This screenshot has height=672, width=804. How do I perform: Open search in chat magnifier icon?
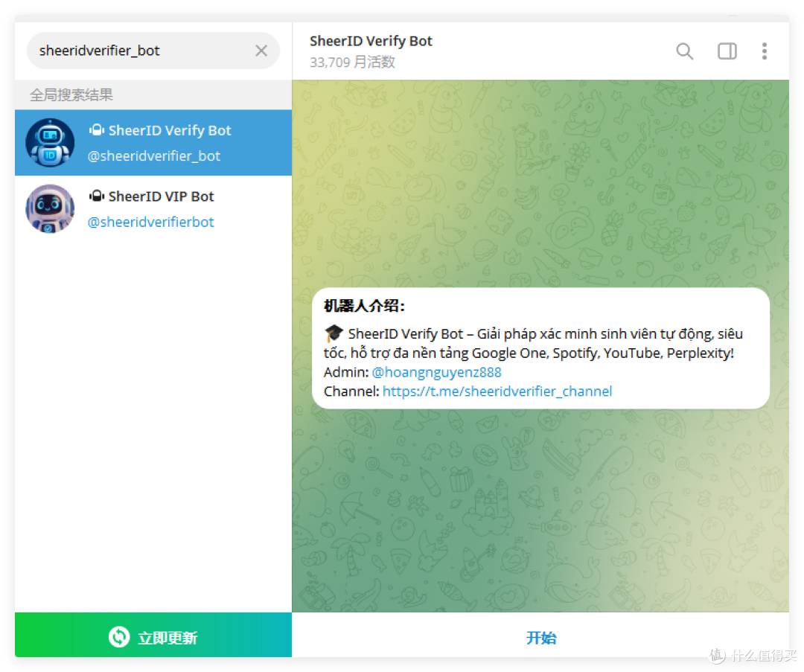(685, 51)
